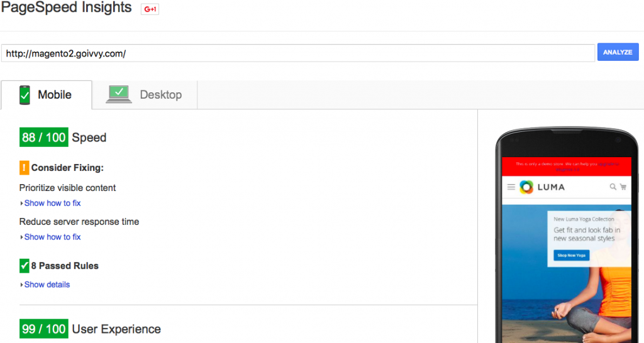Screen dimensions: 644x343
Task: Click the Consider Fixing heading
Action: [x=67, y=168]
